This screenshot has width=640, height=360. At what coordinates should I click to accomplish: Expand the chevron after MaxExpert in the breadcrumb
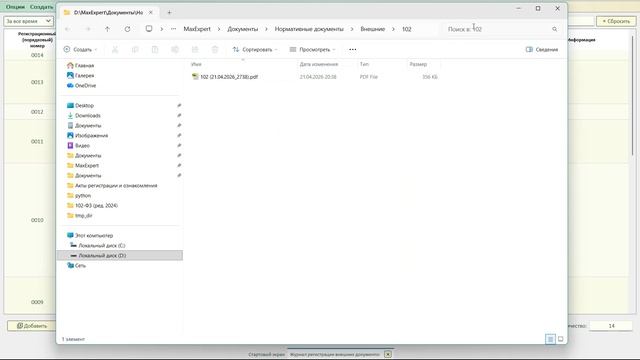219,29
